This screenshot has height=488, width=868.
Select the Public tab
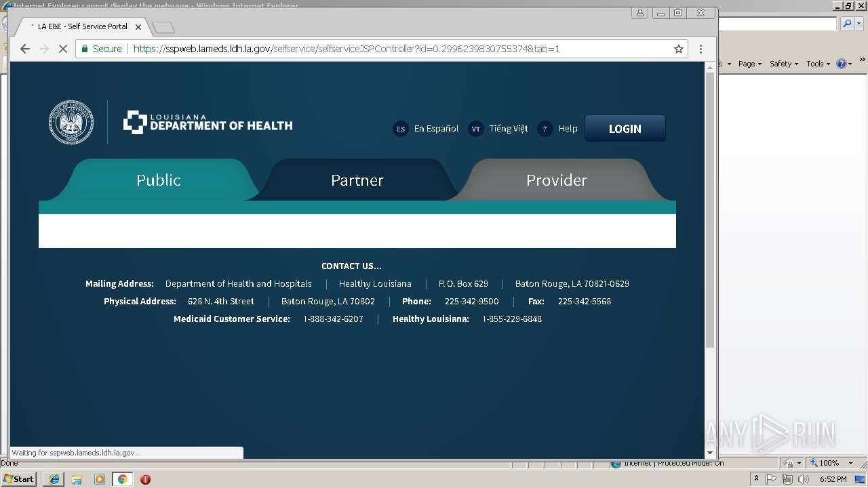(159, 180)
